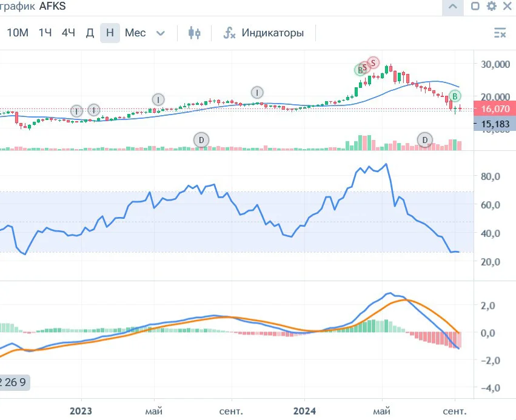This screenshot has width=516, height=420.
Task: Click the red 16,070 price label
Action: (495, 108)
